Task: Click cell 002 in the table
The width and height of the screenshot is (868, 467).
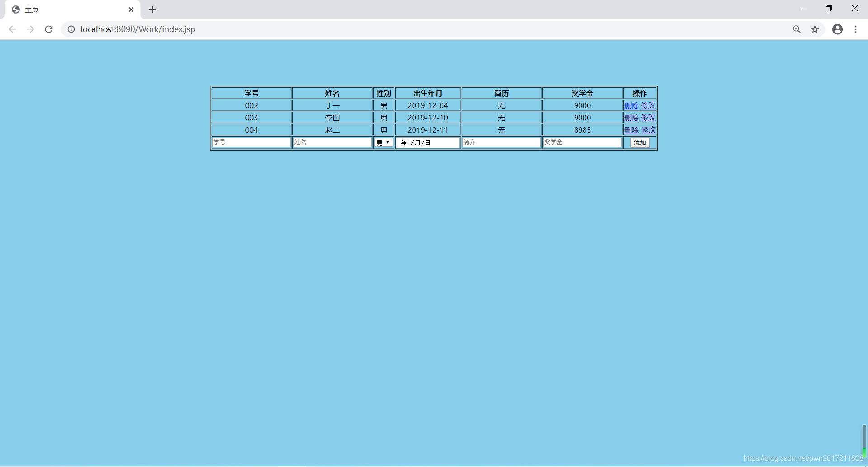Action: [251, 105]
